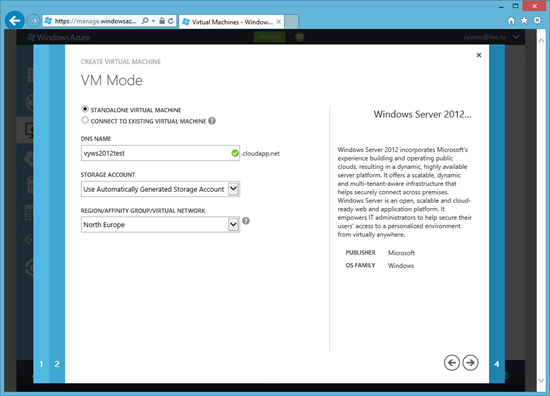
Task: Click the green DNS name validation checkmark
Action: [235, 153]
